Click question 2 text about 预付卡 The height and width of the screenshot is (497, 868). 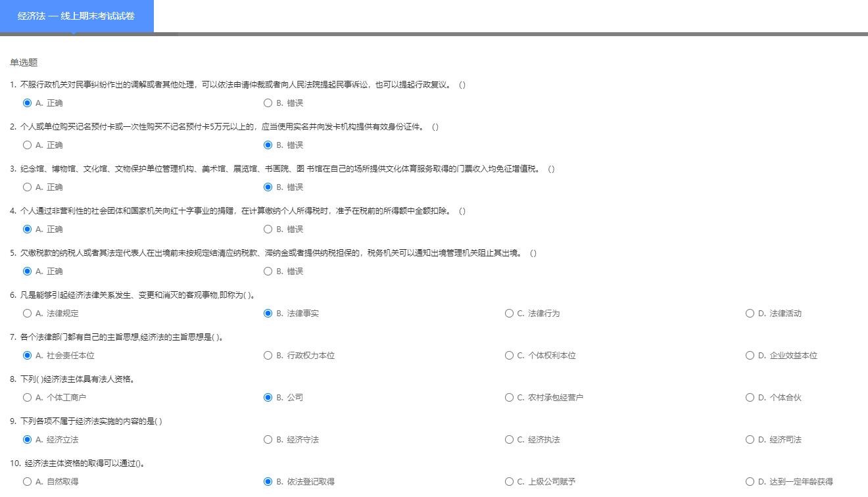tap(224, 127)
